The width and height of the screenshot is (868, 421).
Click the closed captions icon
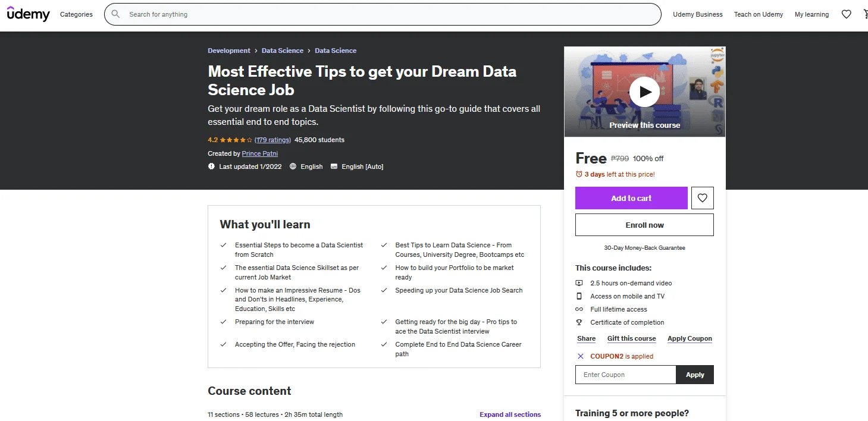334,166
